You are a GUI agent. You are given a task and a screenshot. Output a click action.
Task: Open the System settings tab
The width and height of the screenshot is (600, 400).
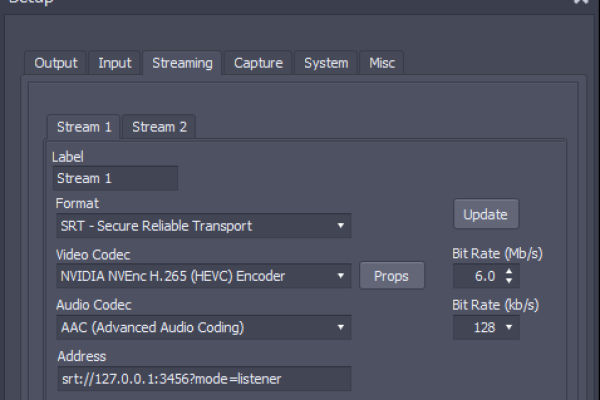click(x=326, y=63)
